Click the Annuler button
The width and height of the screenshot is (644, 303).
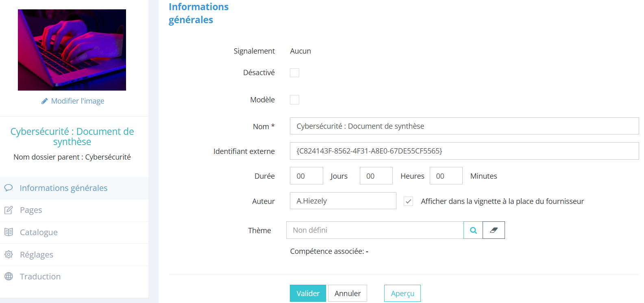347,293
